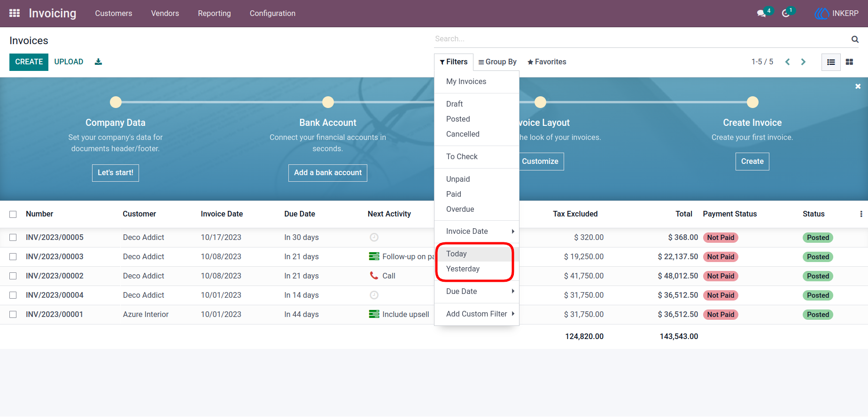Click Include upsell activity icon for INV/2023/00001

click(374, 314)
